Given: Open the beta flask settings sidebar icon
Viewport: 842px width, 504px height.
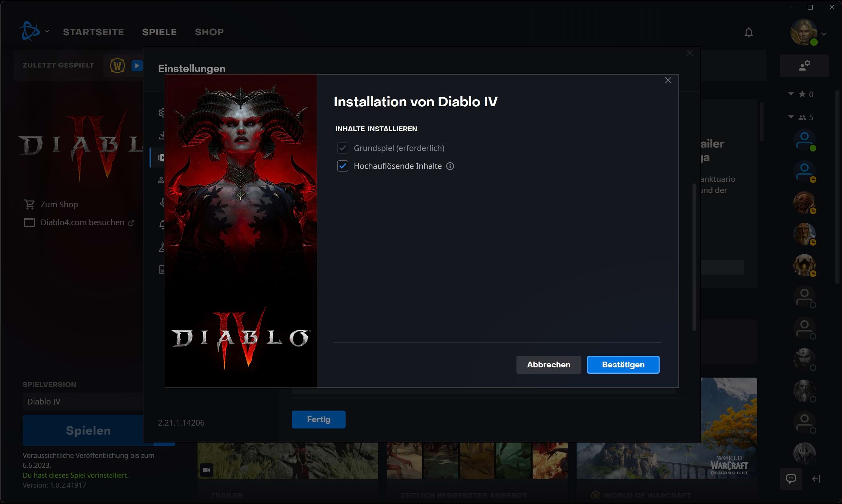Looking at the screenshot, I should point(162,247).
